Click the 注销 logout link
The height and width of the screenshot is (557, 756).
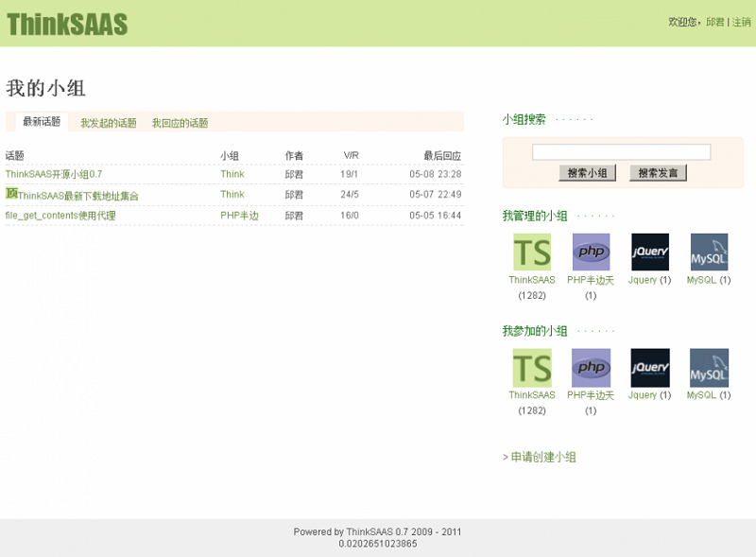(x=742, y=22)
